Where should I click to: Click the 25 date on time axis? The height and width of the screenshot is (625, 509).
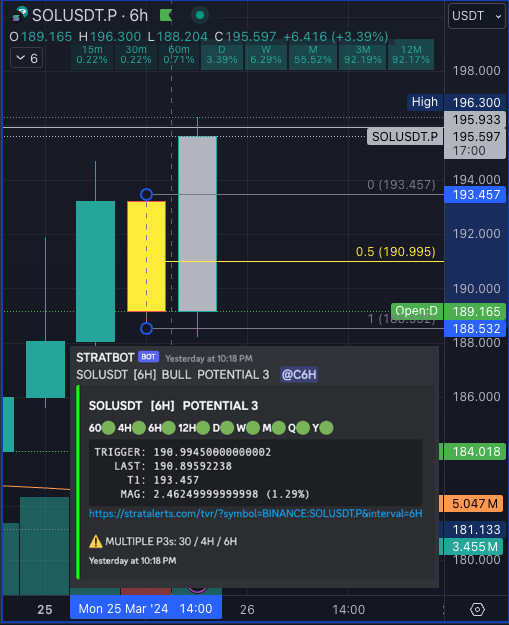(x=45, y=609)
